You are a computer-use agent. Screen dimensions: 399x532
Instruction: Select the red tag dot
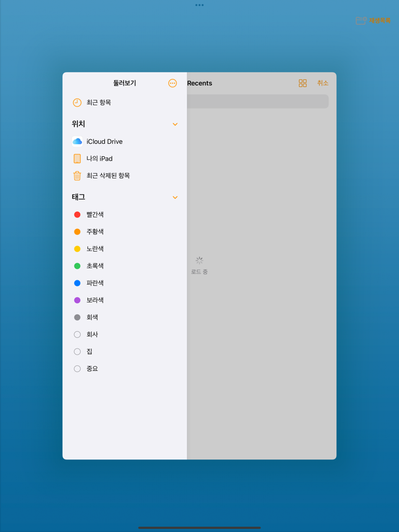click(77, 215)
